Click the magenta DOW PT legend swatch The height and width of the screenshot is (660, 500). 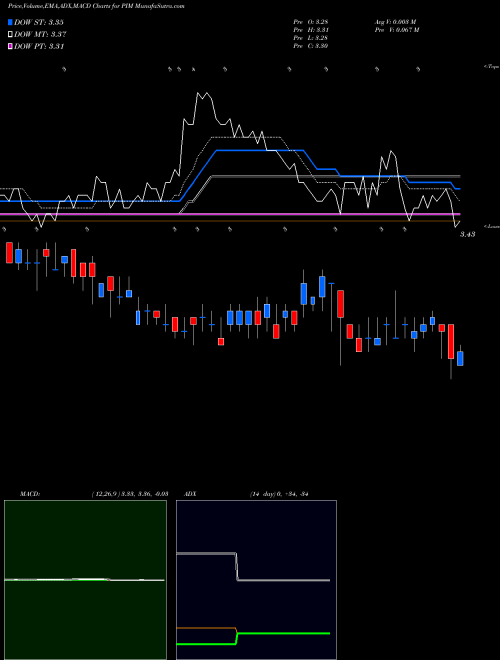click(10, 46)
